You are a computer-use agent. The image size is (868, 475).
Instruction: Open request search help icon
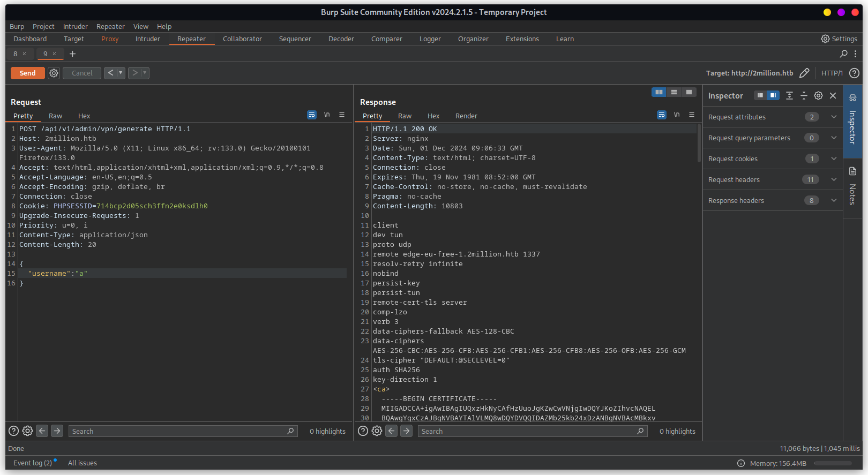13,431
